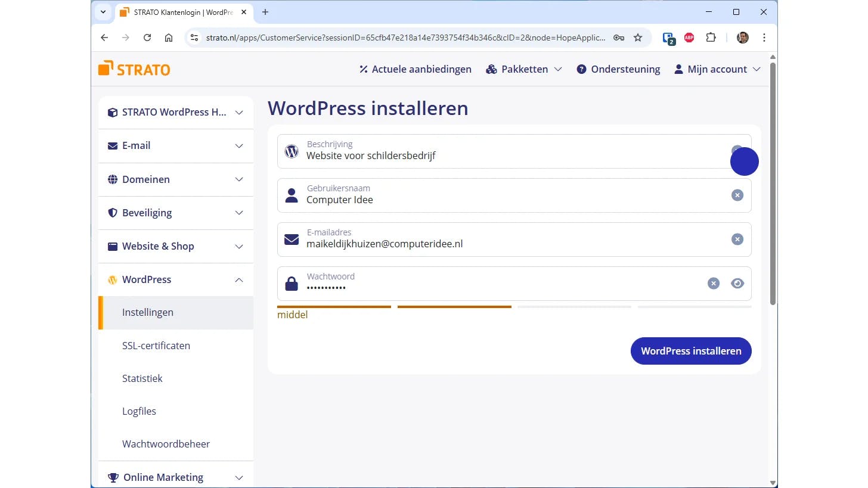Click the page vertical scrollbar thumb

[773, 184]
